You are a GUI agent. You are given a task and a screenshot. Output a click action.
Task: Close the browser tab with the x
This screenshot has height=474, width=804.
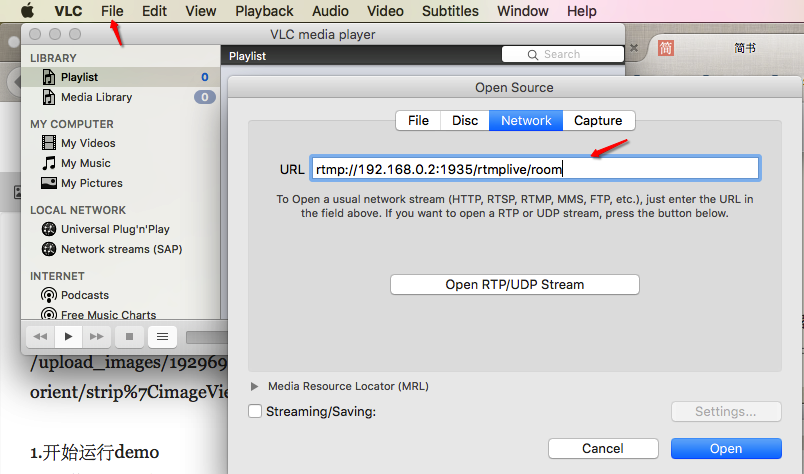[x=634, y=48]
